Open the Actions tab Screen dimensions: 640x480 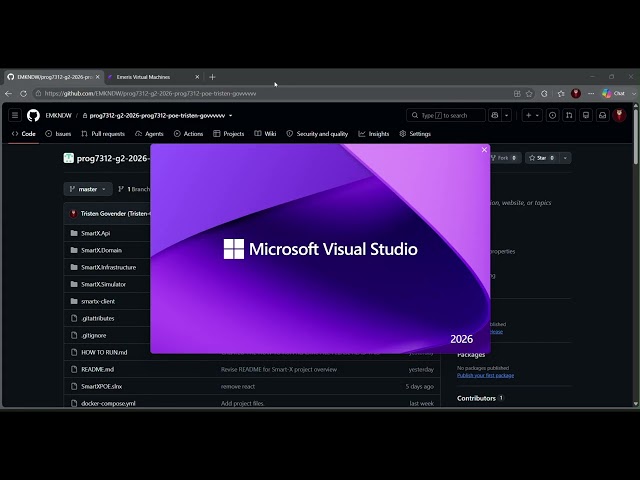click(189, 134)
